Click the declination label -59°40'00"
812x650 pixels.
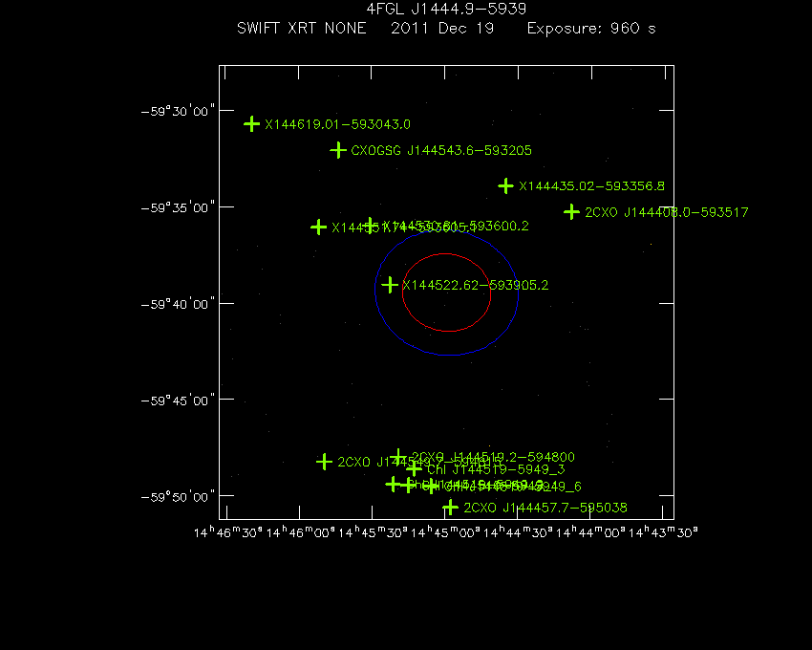178,304
